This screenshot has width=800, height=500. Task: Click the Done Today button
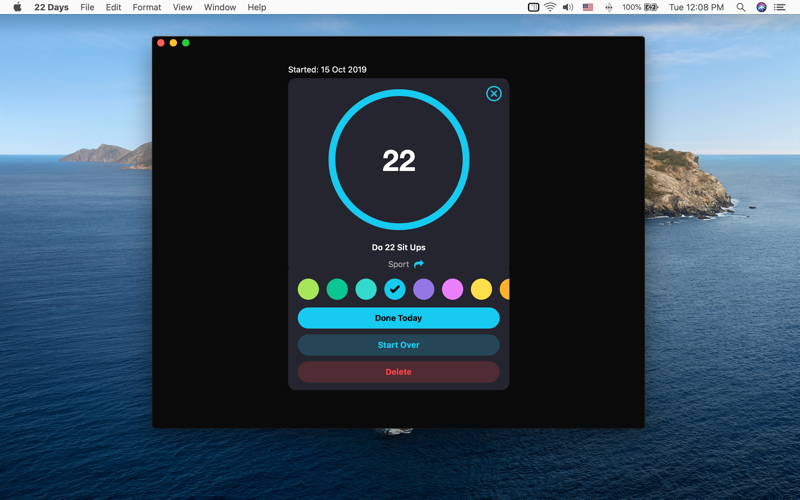[398, 318]
